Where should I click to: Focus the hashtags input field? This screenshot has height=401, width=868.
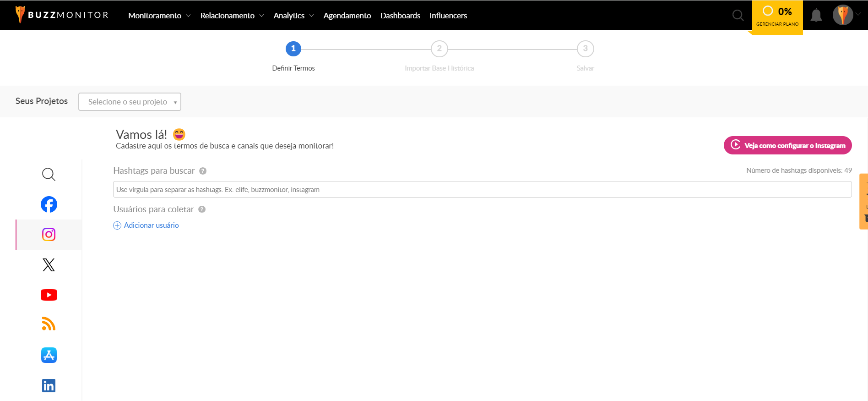pos(483,189)
